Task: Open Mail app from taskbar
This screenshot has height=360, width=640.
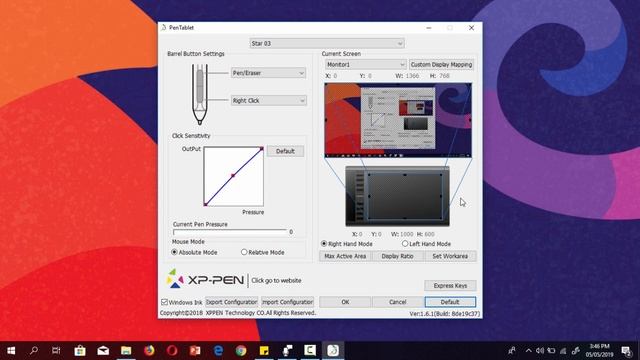Action: point(103,351)
